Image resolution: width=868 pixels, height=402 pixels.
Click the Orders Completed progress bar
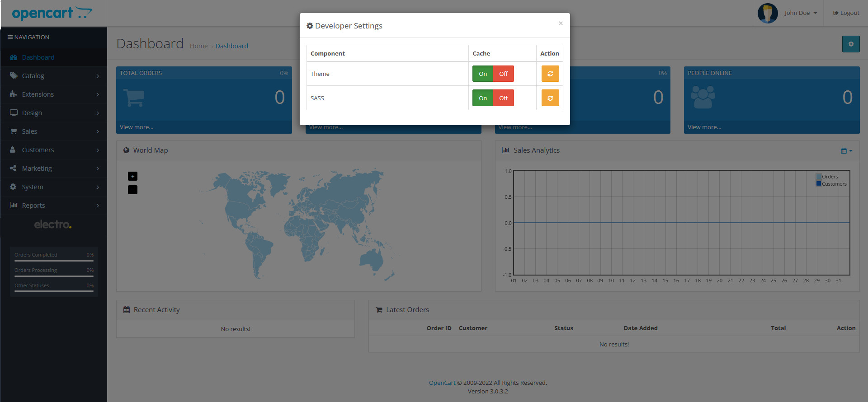54,261
